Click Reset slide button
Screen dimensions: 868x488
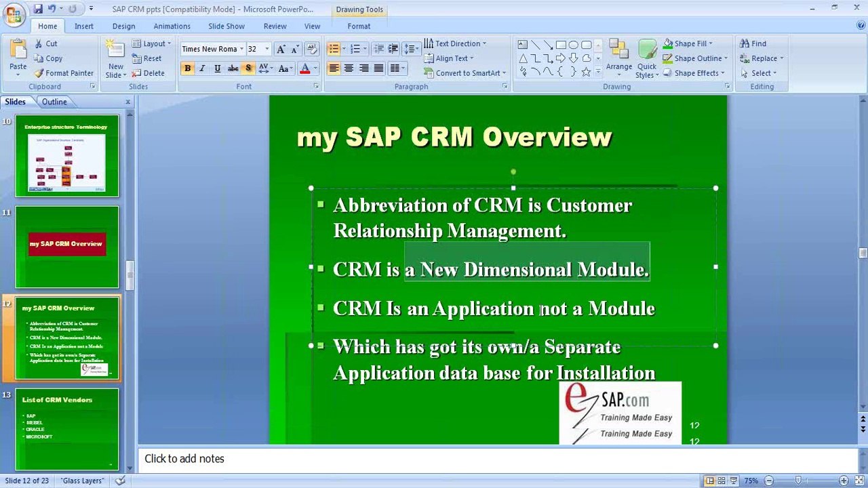[x=146, y=58]
